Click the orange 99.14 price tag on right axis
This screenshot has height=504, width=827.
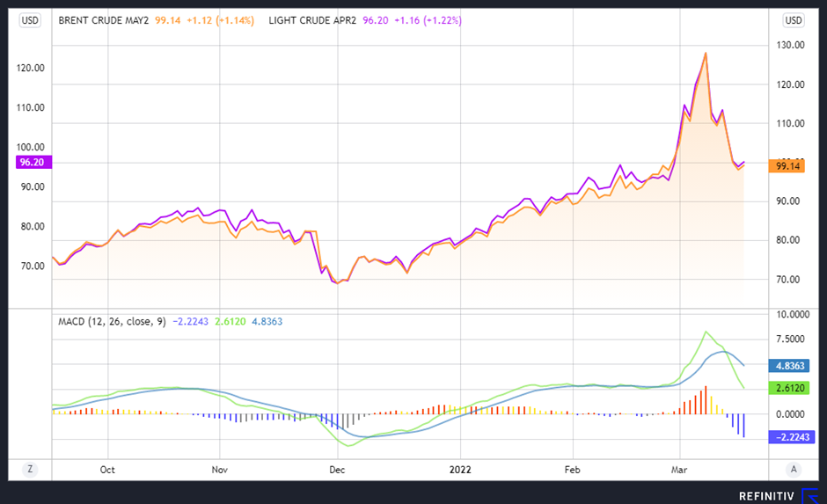point(787,166)
